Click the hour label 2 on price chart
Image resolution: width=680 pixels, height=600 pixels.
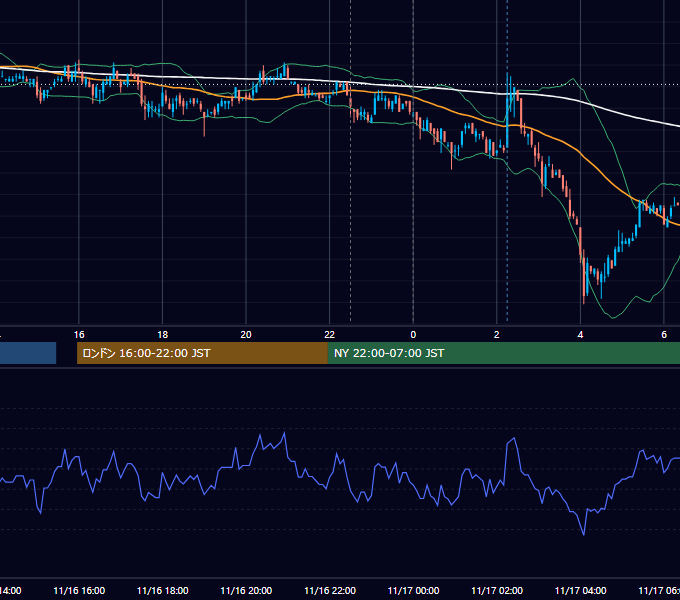coord(497,335)
